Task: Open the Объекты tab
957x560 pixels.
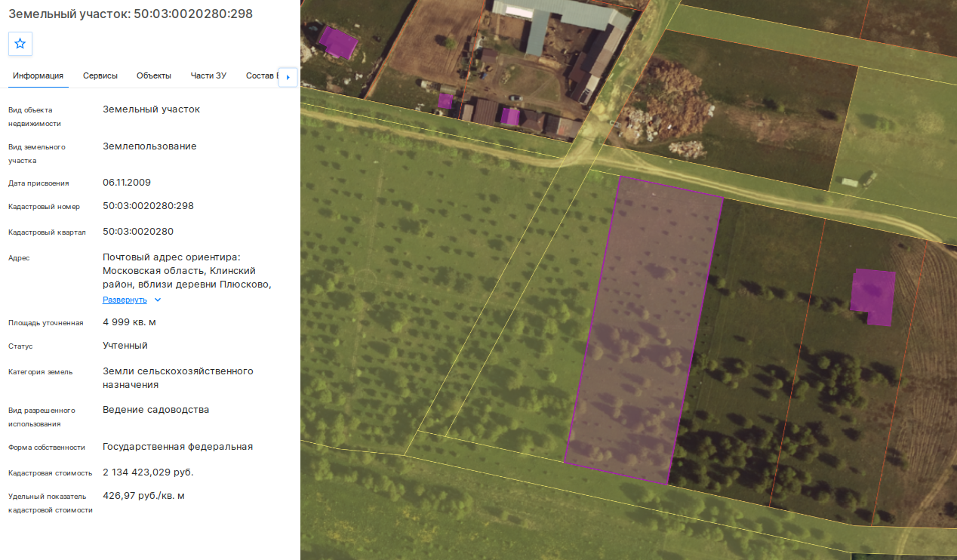Action: click(154, 75)
